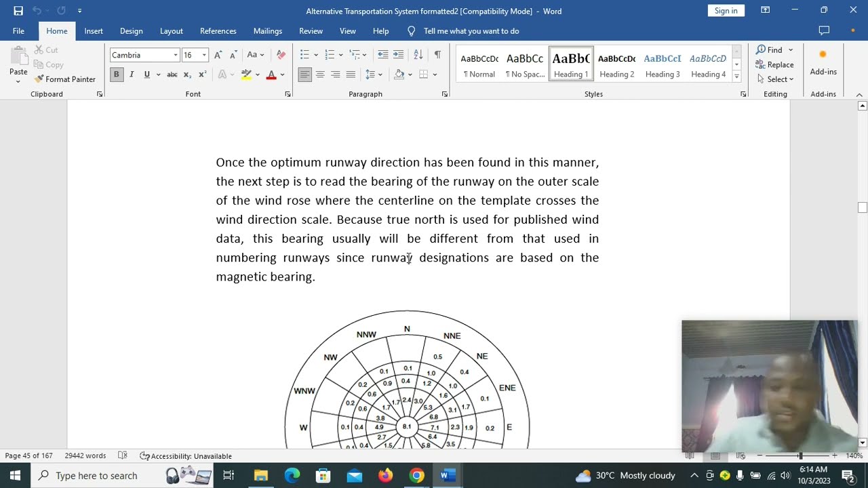
Task: Open File Explorer from taskbar
Action: click(261, 476)
